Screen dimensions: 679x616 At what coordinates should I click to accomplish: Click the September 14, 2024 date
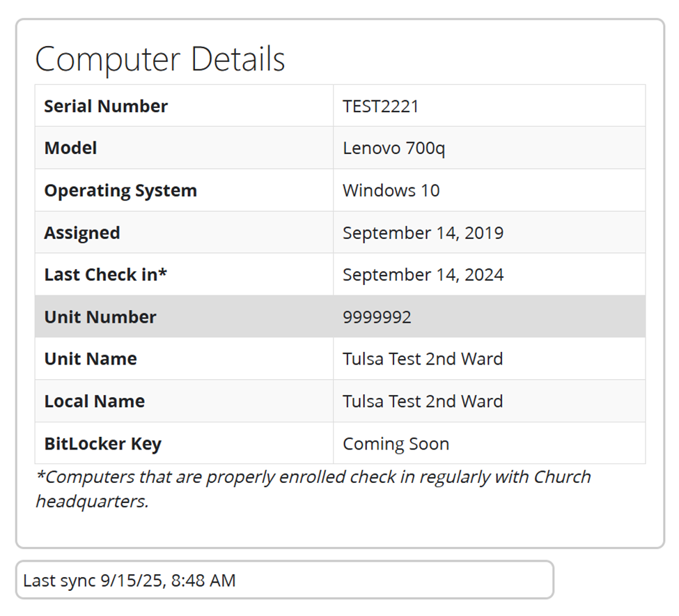click(423, 275)
